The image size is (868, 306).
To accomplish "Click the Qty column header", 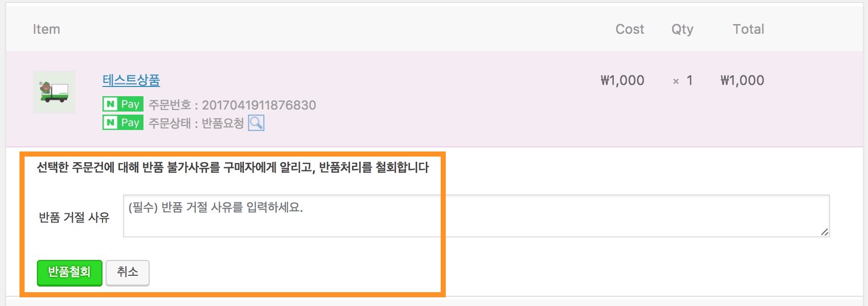I will click(x=683, y=30).
